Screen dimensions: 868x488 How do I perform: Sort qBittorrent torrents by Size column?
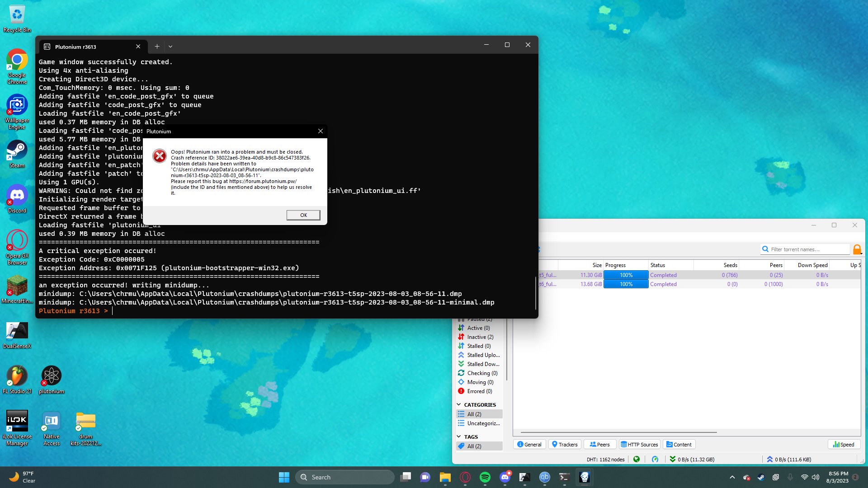pos(581,265)
